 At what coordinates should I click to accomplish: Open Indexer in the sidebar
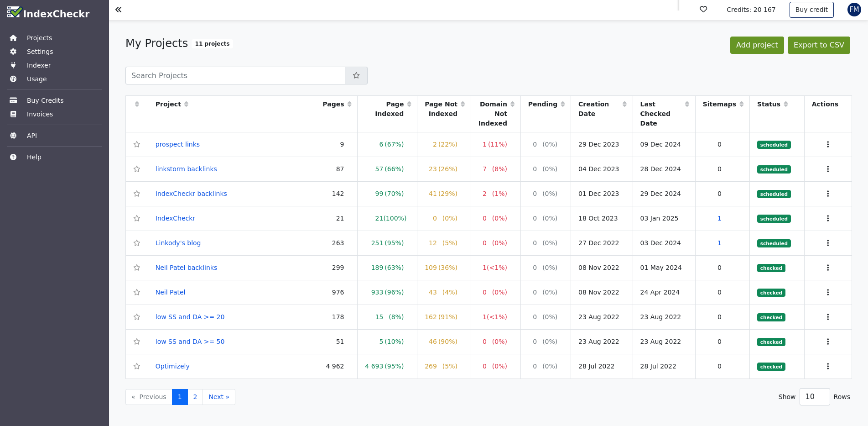[x=39, y=65]
